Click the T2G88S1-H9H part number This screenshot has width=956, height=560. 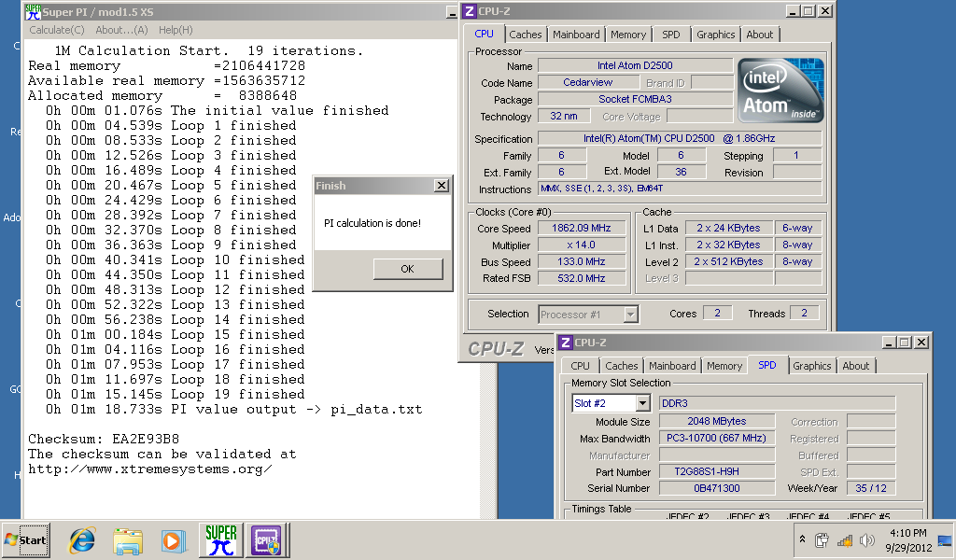pyautogui.click(x=716, y=471)
